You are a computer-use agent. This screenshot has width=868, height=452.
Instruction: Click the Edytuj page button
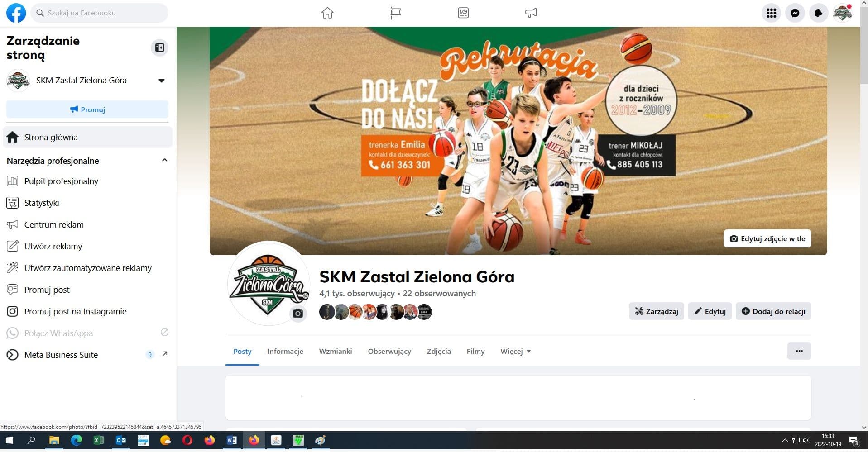[x=710, y=311]
